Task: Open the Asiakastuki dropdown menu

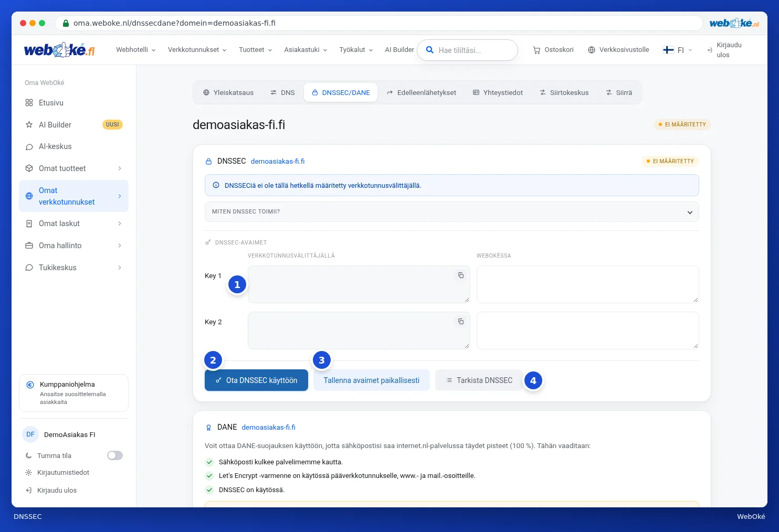Action: [306, 50]
